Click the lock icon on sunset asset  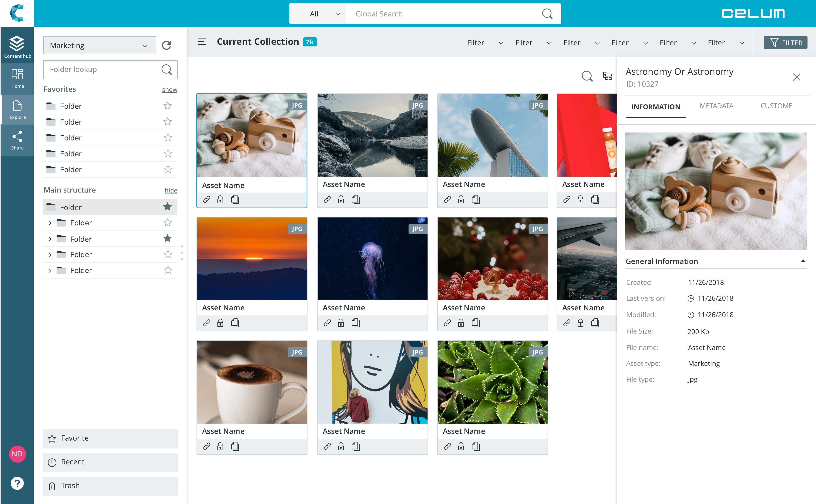click(x=220, y=323)
